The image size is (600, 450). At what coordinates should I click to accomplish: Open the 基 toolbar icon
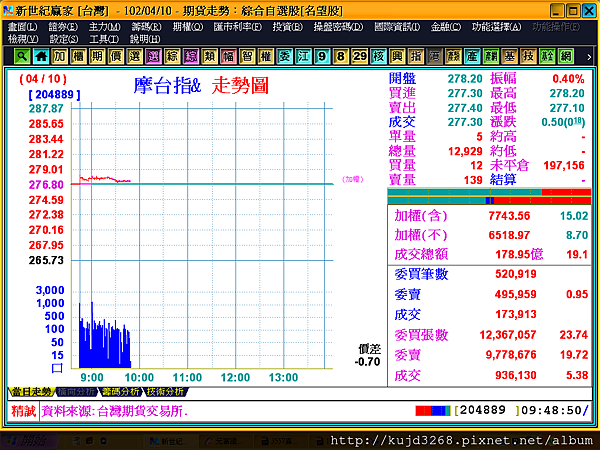coord(510,57)
